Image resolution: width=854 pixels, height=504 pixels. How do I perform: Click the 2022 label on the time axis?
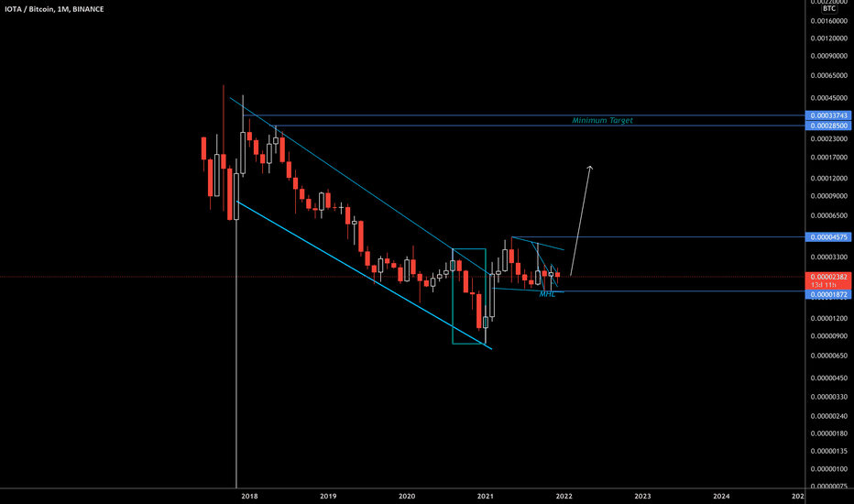point(564,497)
